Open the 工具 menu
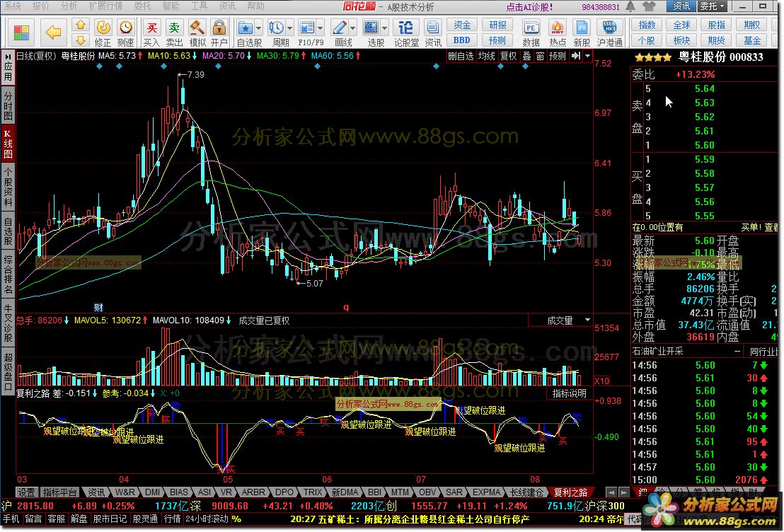 click(199, 6)
